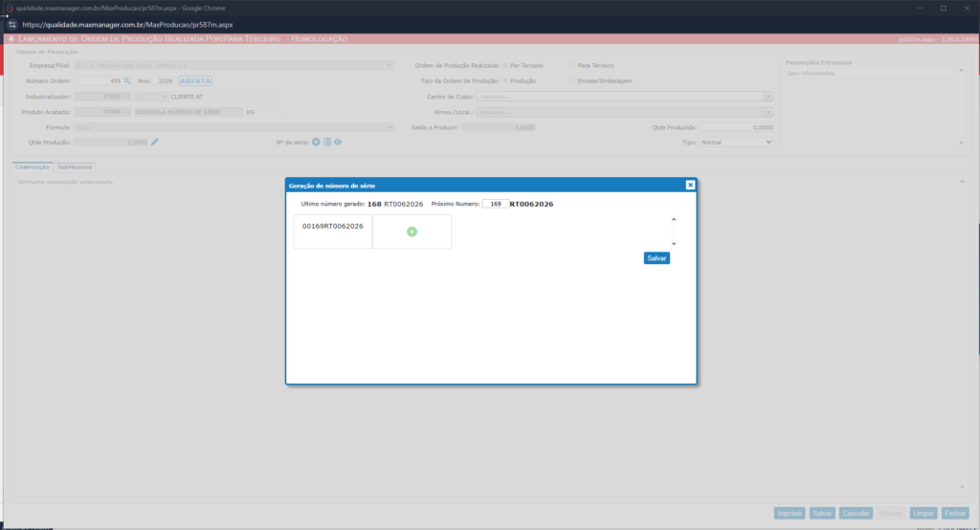Click the search icon beside Número Ordem
Image resolution: width=980 pixels, height=530 pixels.
coord(126,81)
